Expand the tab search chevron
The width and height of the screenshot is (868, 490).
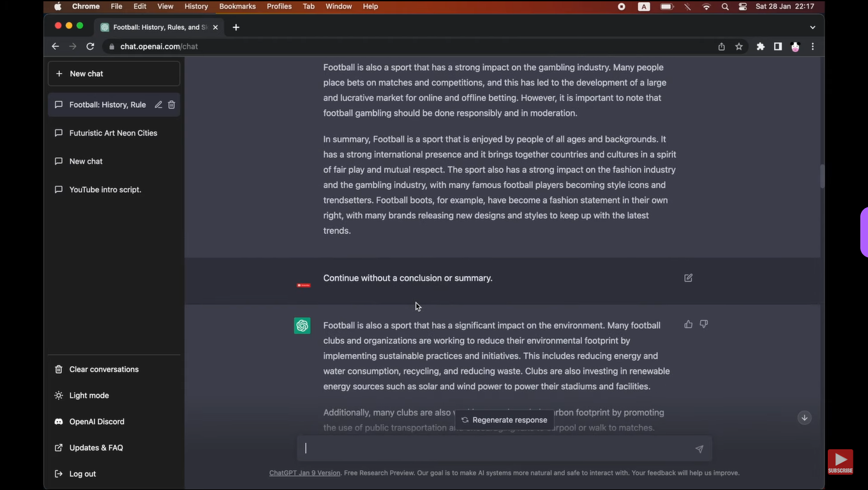(812, 27)
